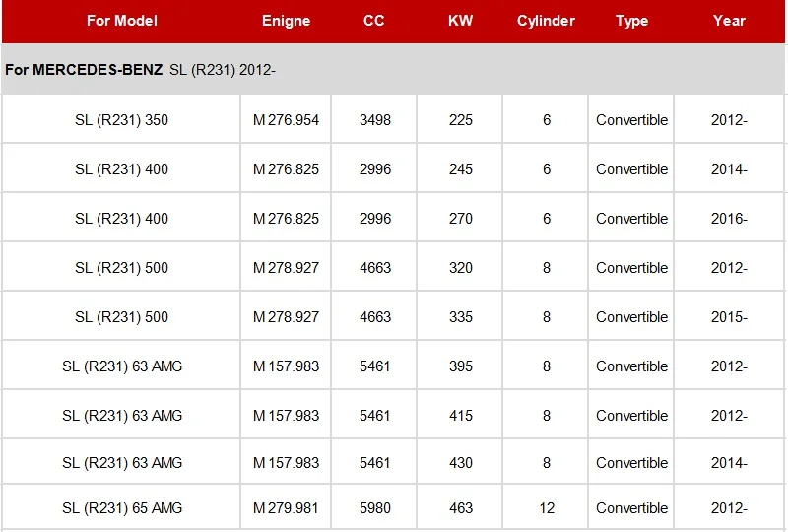Select 'SL (R231) 400' model in 270 KW row
The image size is (788, 532).
pyautogui.click(x=121, y=219)
